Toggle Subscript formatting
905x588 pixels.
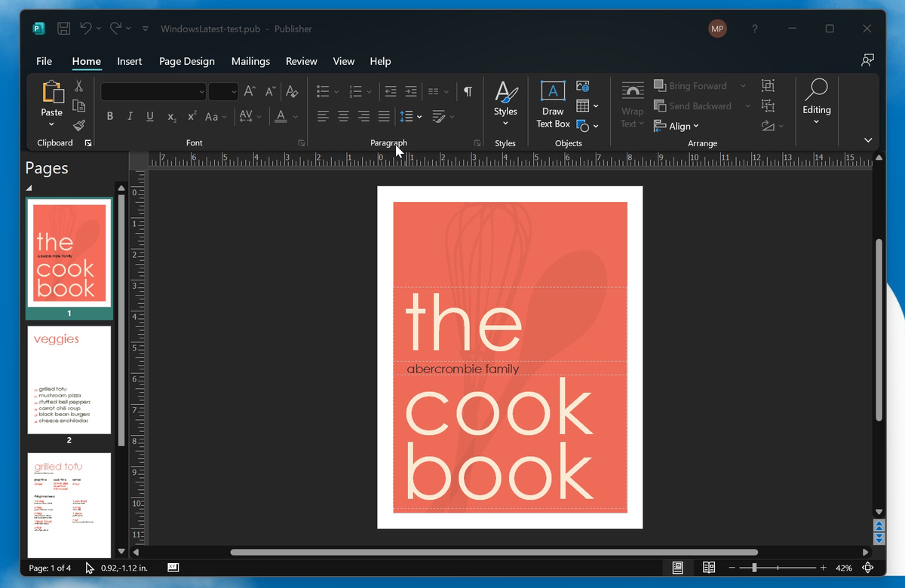pyautogui.click(x=171, y=116)
